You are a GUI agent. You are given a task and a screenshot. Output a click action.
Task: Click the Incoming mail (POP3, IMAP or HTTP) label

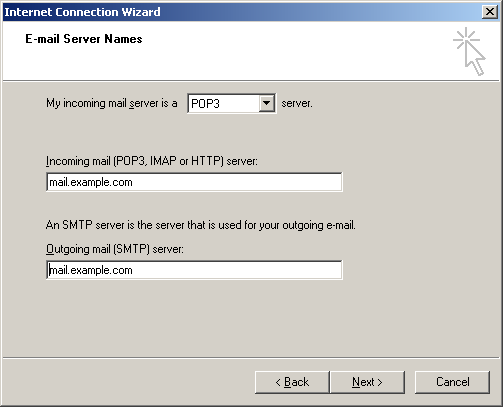point(152,161)
